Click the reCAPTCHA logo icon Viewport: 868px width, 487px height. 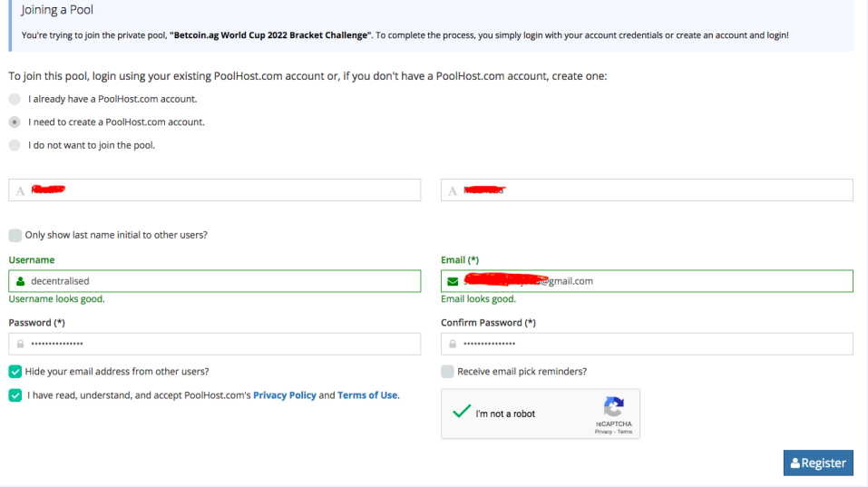tap(614, 406)
